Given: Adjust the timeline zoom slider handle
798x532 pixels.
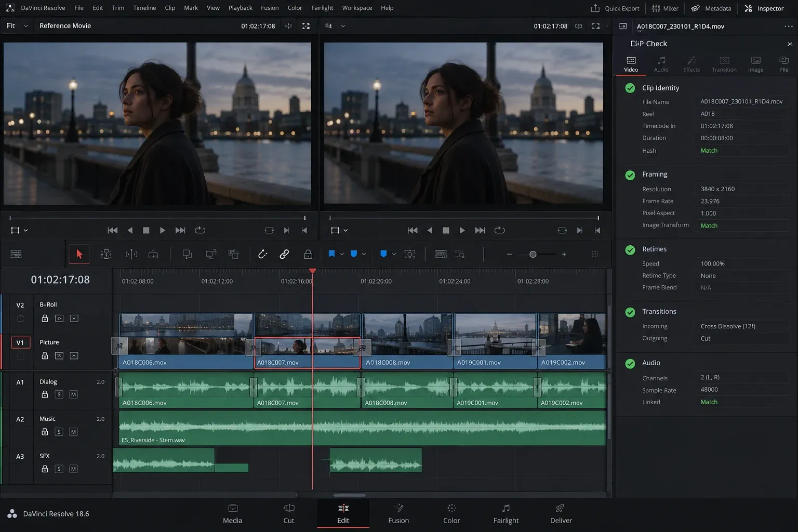Looking at the screenshot, I should click(x=533, y=254).
